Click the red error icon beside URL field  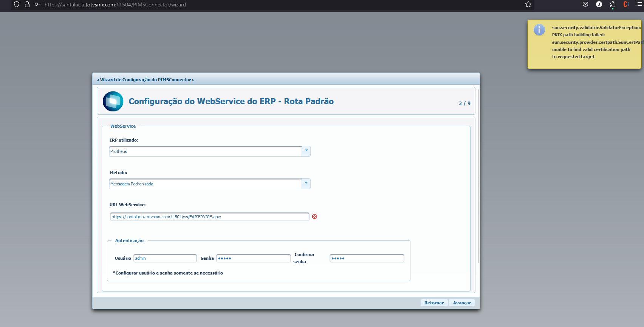(315, 217)
